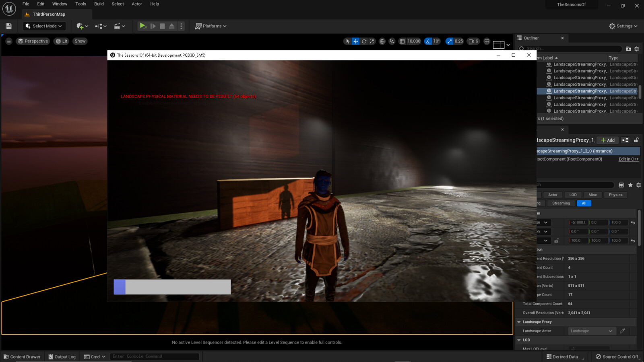
Task: Click the Add component button
Action: click(x=607, y=140)
